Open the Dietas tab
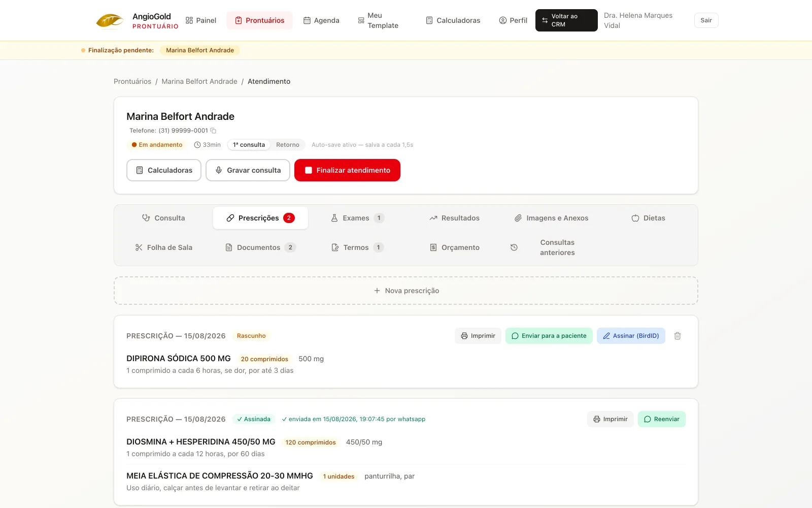Image resolution: width=812 pixels, height=508 pixels. (x=649, y=218)
